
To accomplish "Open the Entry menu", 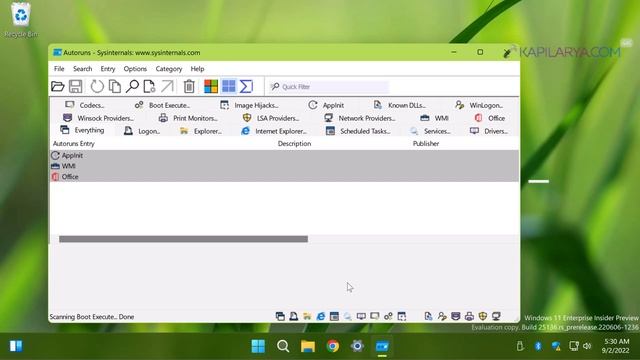I will click(x=108, y=69).
